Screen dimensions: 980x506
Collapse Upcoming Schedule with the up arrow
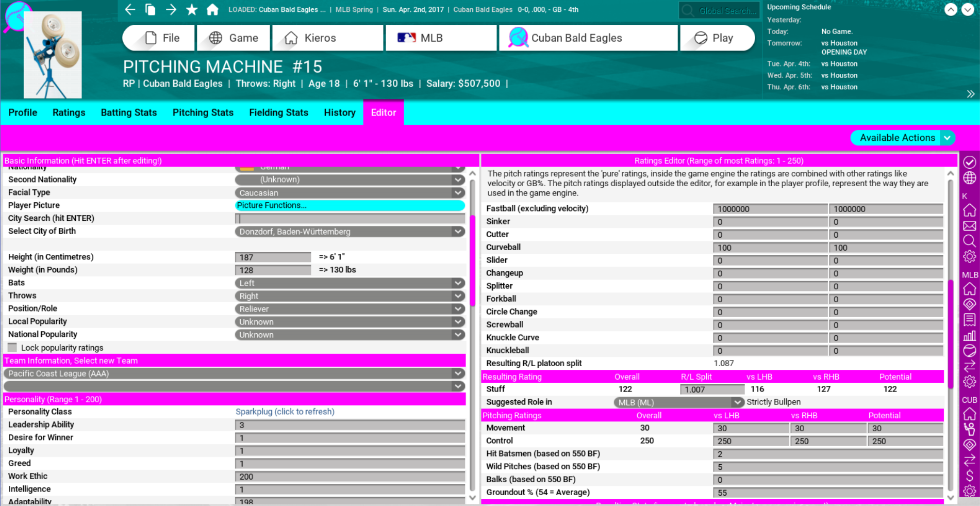tap(951, 10)
